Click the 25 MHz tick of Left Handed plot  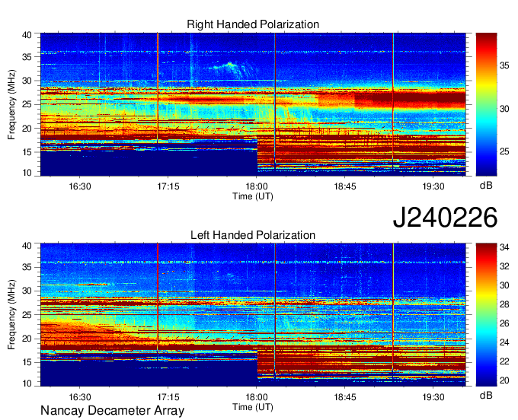click(x=27, y=315)
